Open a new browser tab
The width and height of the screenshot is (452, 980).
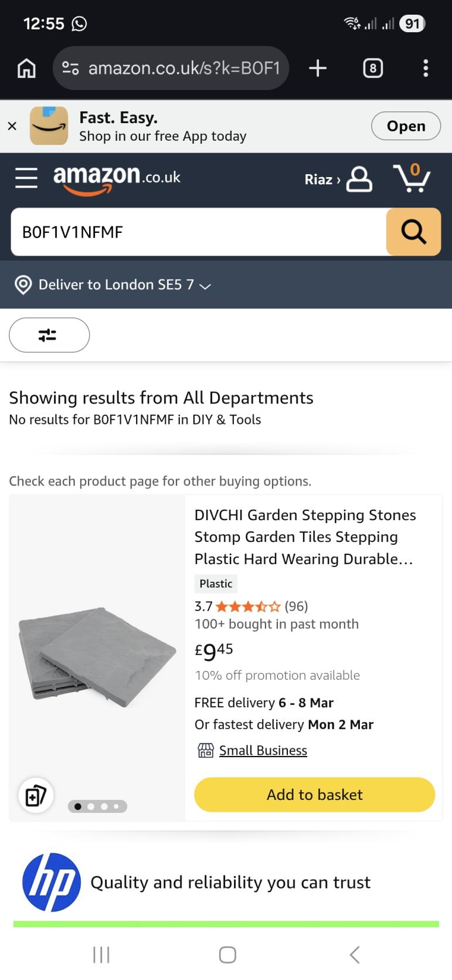(x=317, y=69)
